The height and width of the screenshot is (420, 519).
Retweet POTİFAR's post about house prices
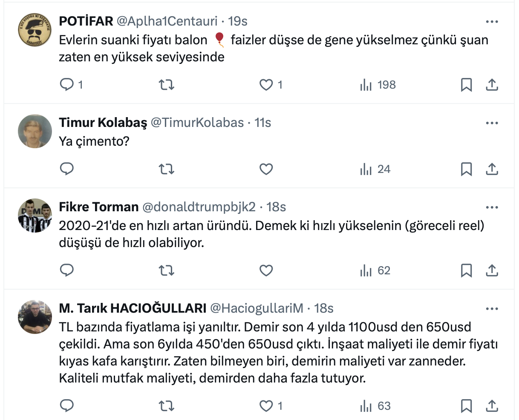pyautogui.click(x=166, y=85)
